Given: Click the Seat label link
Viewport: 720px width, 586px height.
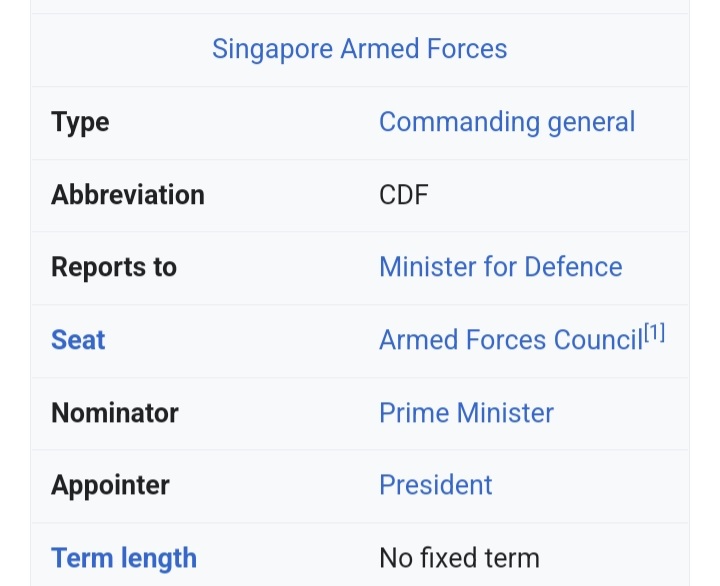Looking at the screenshot, I should click(78, 340).
